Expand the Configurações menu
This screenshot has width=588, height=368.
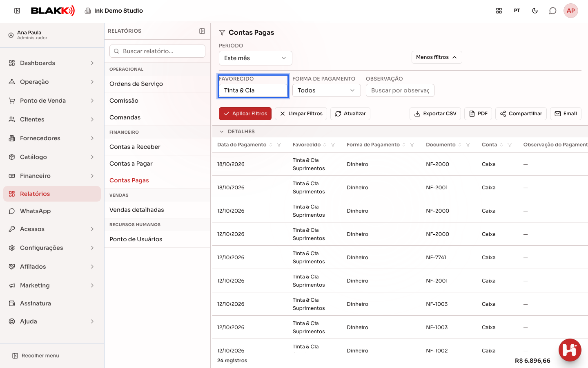pos(52,248)
